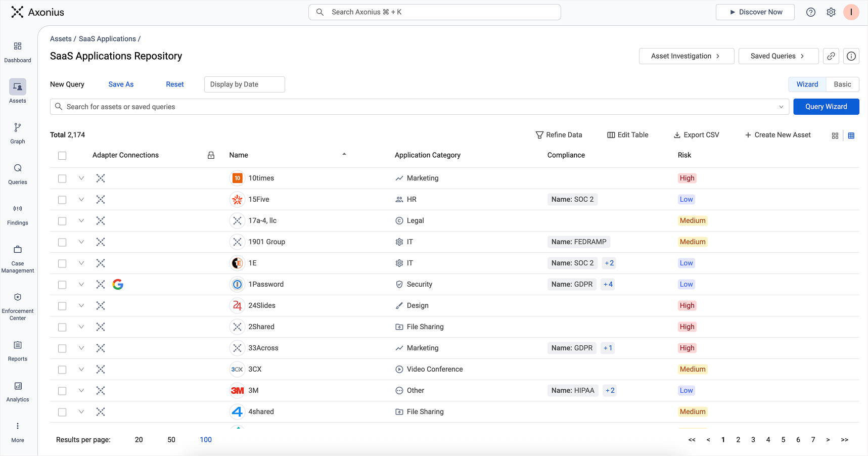Open the Saved Queries dropdown
This screenshot has width=868, height=456.
point(779,56)
